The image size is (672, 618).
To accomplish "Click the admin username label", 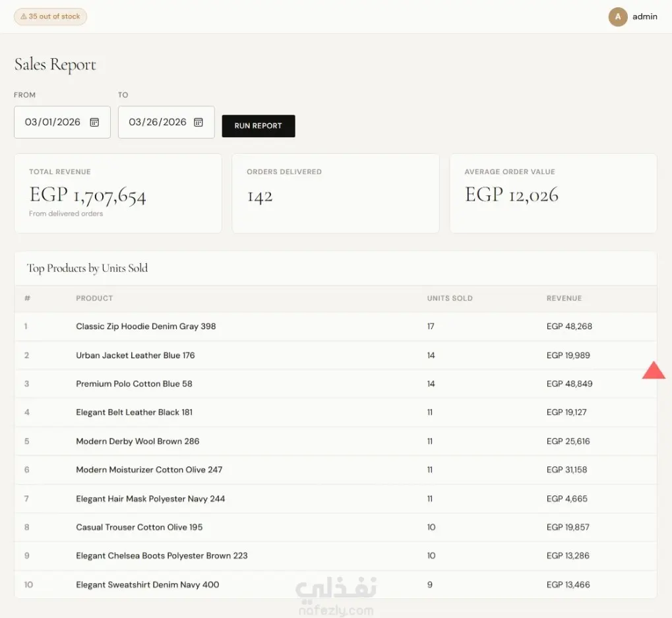I will 644,16.
